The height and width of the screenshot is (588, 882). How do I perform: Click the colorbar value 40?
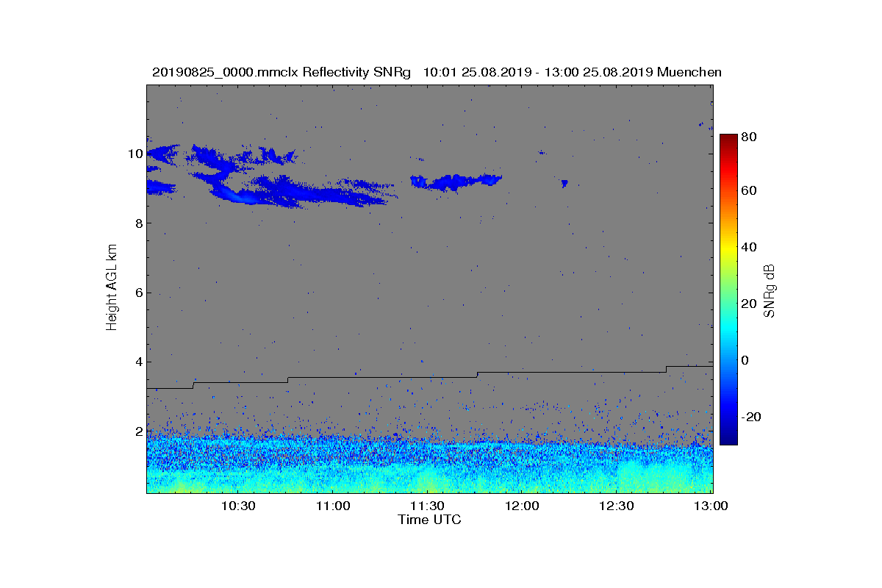tap(750, 247)
